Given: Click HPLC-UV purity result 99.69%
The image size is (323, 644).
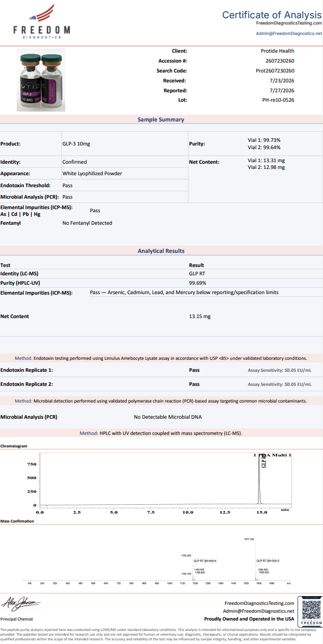Looking at the screenshot, I should 198,283.
